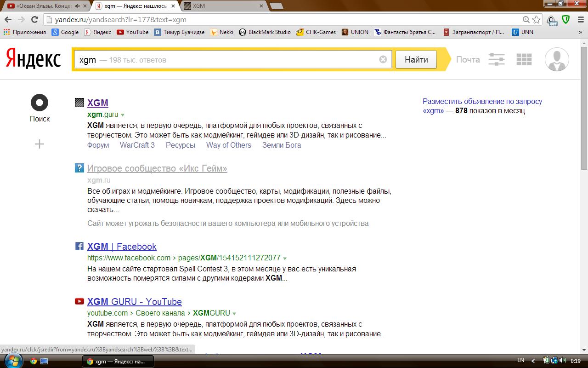Open the CHK-Games bookmark
Screen dimensions: 588x368
click(316, 32)
